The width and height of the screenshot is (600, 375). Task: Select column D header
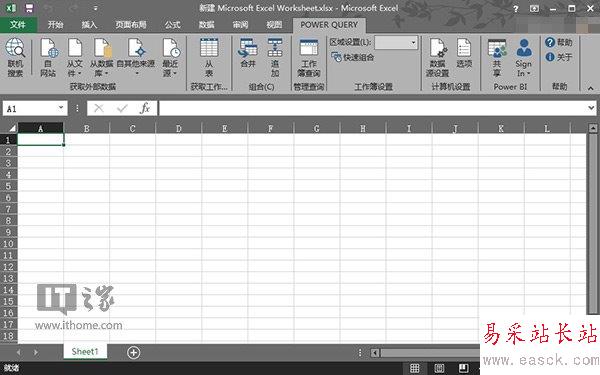click(179, 128)
